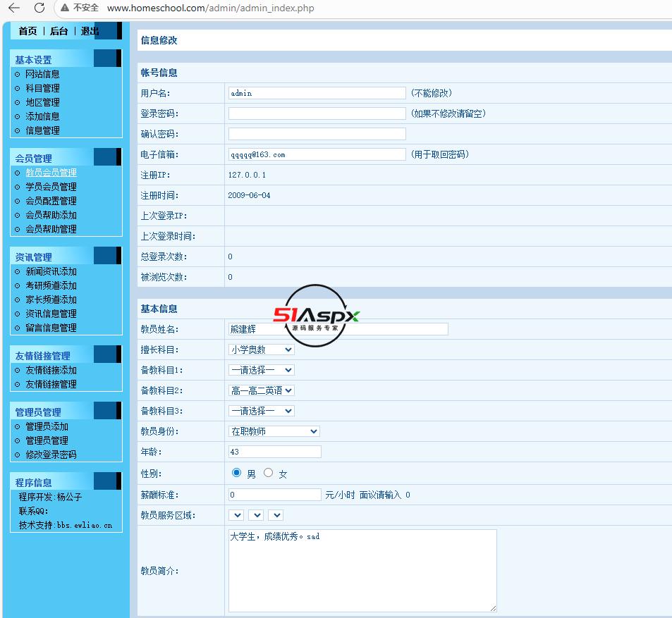Click the 电子信箱 email field
The image size is (672, 618).
click(x=317, y=154)
